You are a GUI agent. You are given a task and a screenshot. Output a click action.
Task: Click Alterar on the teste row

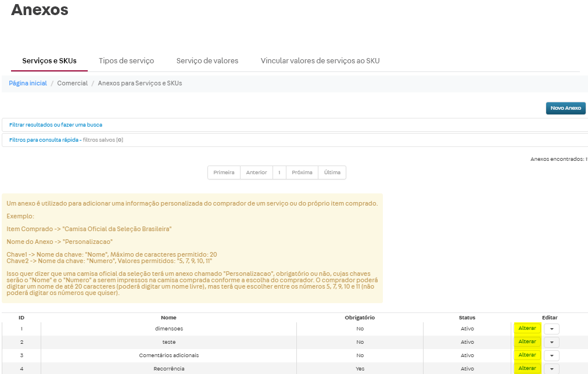pos(526,341)
